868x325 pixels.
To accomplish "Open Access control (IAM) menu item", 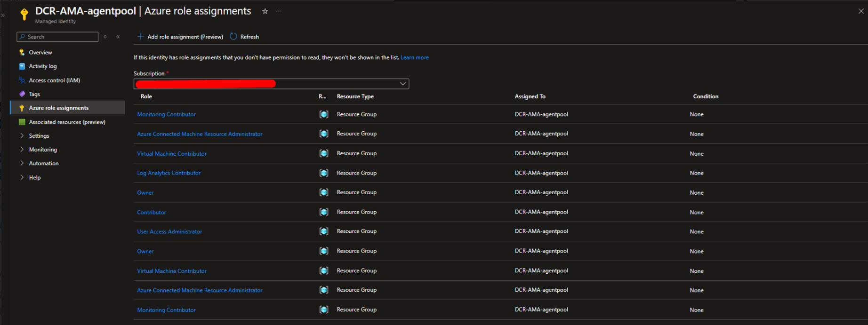I will (x=54, y=80).
